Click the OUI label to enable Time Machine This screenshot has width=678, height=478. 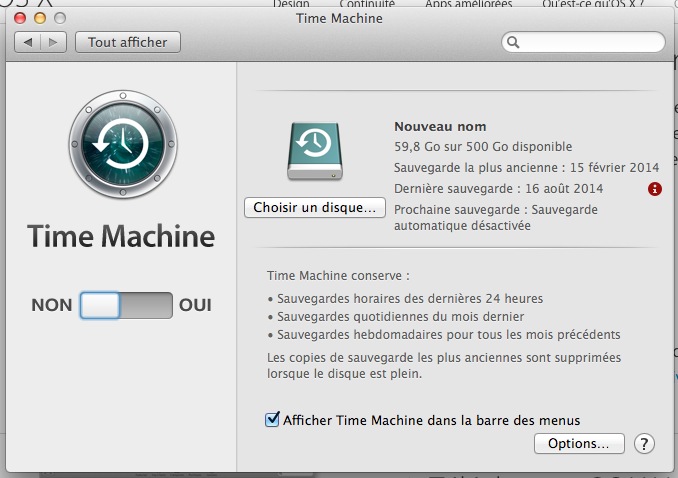[195, 305]
